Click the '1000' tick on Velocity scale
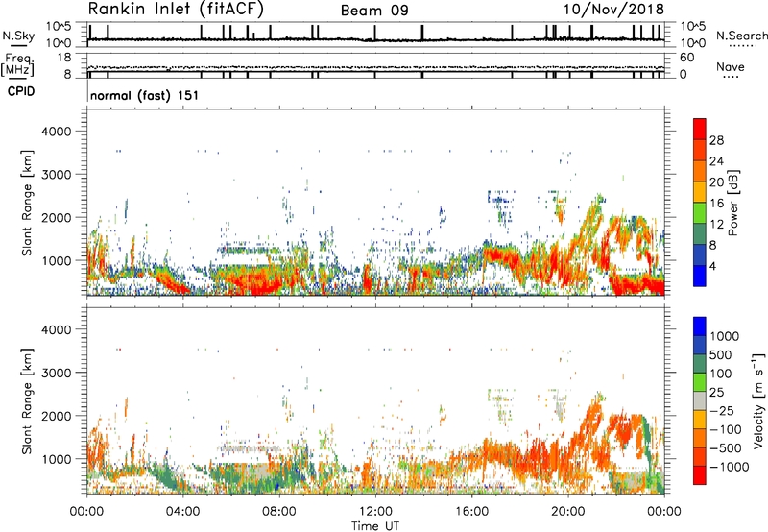 pyautogui.click(x=724, y=336)
